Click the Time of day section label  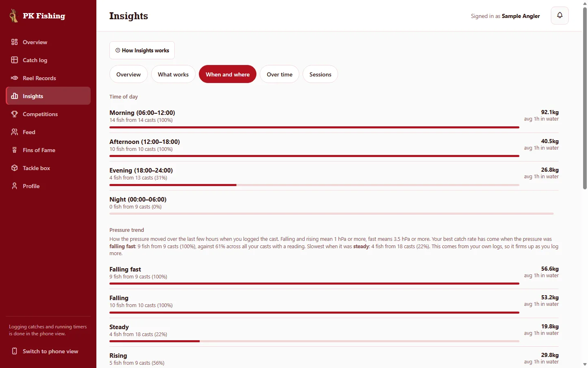click(123, 96)
